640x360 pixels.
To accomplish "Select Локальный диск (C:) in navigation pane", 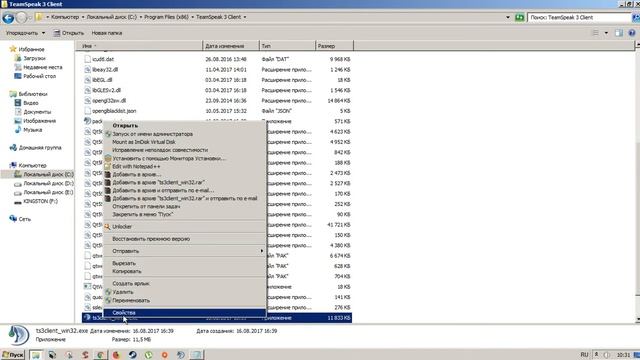I will coord(48,174).
